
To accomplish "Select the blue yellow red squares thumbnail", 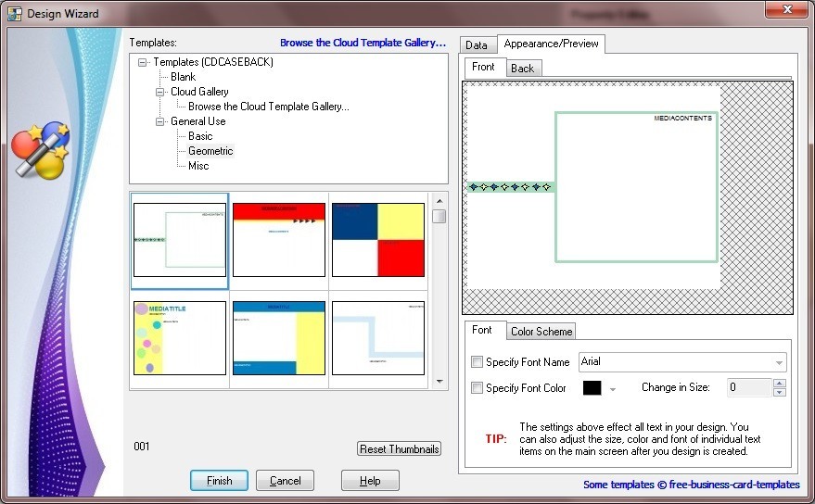I will tap(378, 240).
